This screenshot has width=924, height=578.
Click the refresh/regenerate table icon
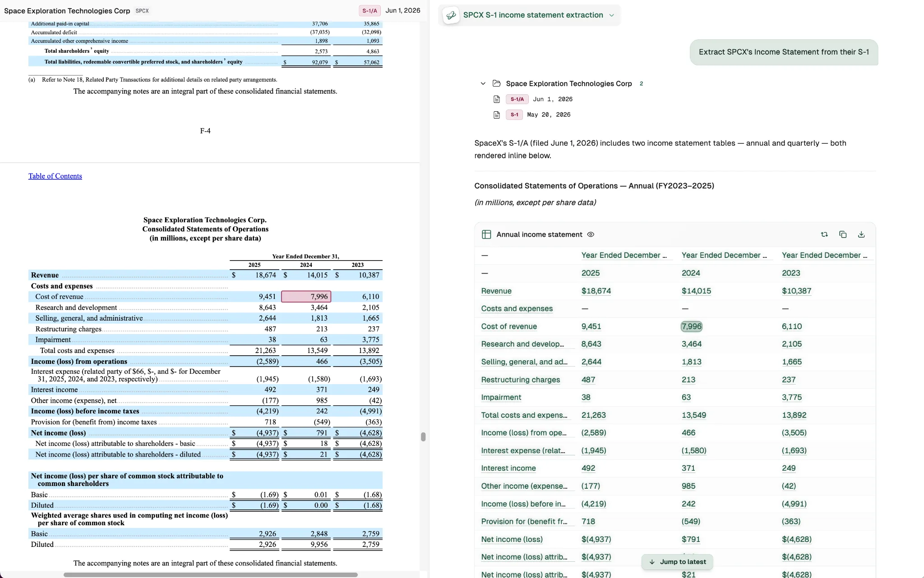pos(824,234)
